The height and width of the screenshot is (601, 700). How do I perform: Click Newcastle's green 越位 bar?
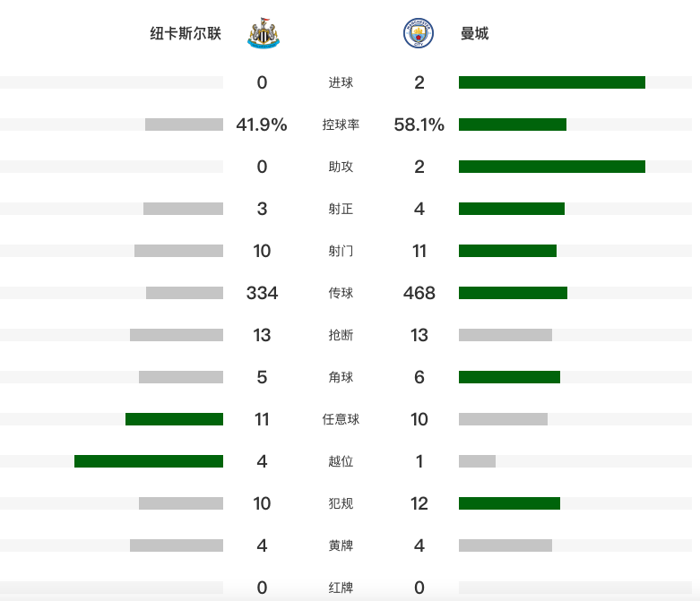coord(148,461)
